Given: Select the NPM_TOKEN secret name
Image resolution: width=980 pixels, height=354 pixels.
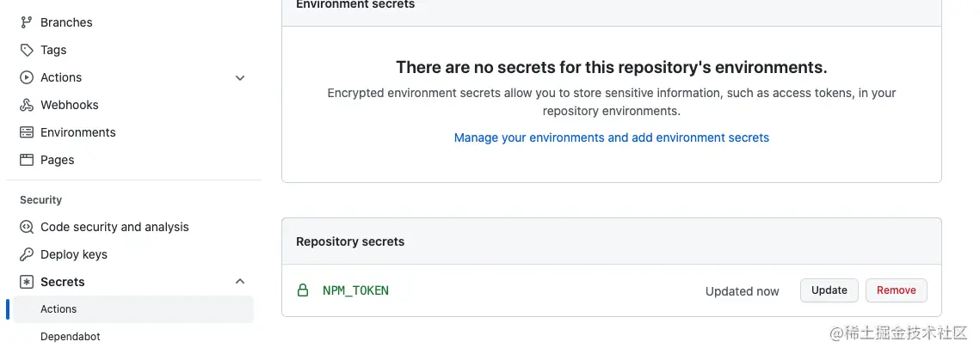Looking at the screenshot, I should (355, 291).
